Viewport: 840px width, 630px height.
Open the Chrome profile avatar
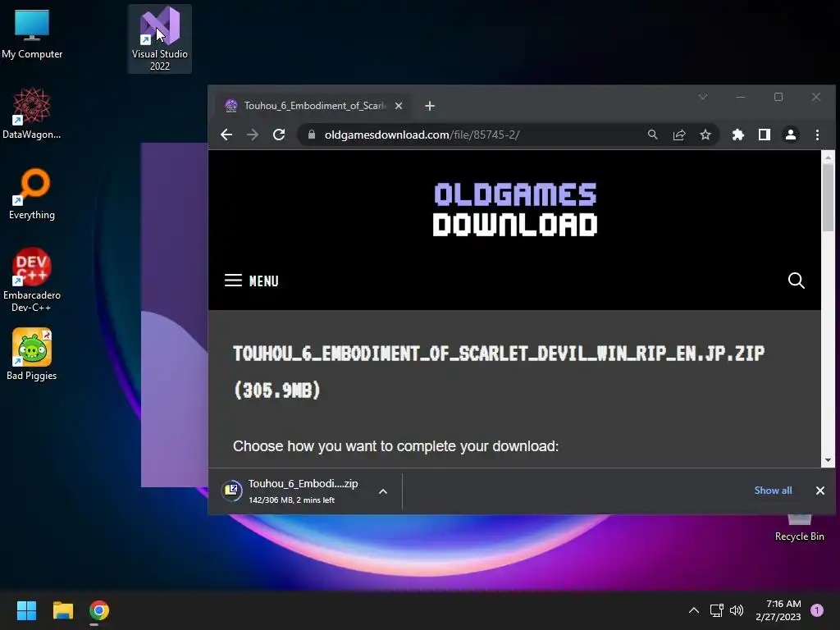pyautogui.click(x=791, y=135)
